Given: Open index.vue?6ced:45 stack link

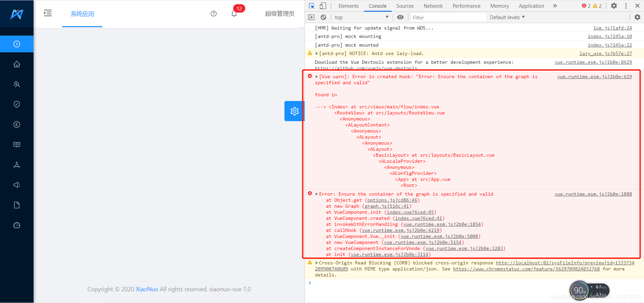Looking at the screenshot, I should click(x=410, y=212).
